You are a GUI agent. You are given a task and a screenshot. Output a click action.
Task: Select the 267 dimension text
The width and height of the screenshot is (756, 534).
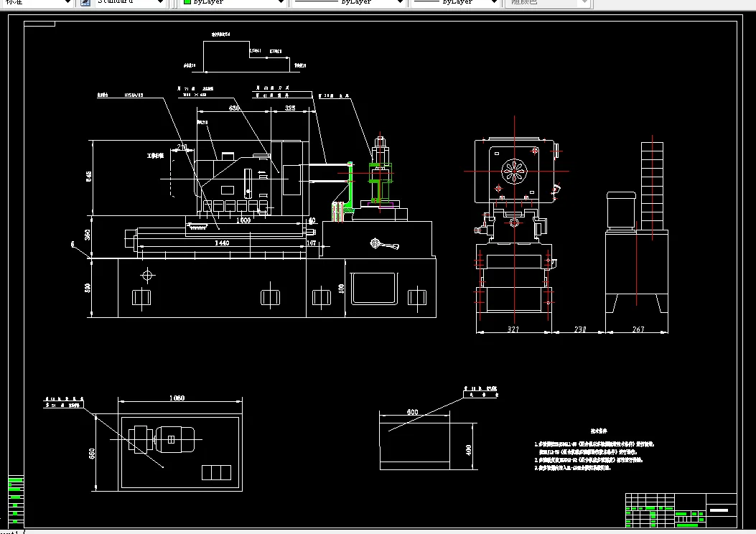(638, 329)
